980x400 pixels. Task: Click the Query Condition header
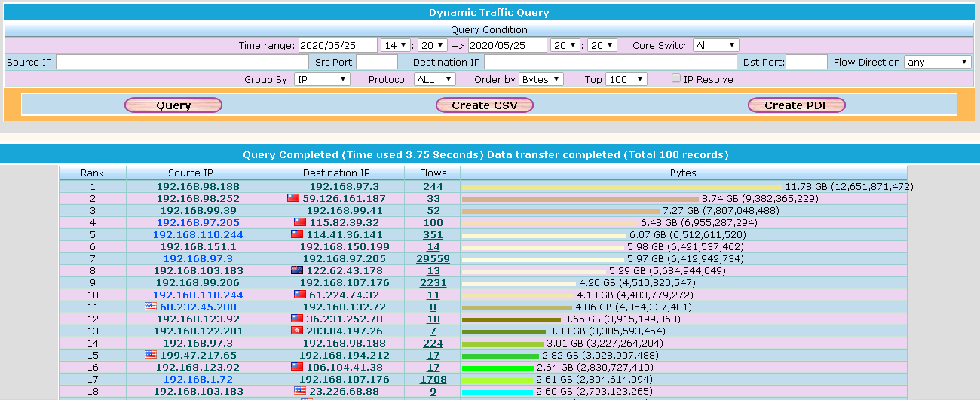(488, 29)
